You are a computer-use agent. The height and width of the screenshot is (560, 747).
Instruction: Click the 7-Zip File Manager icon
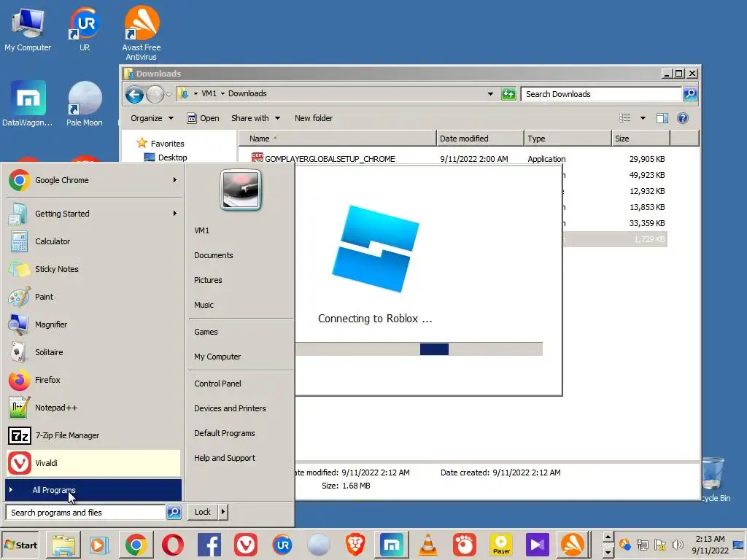point(19,435)
